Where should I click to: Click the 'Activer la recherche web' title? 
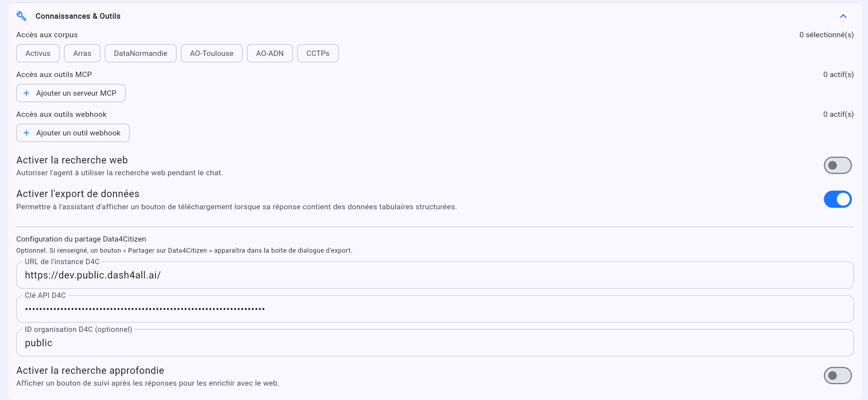click(x=72, y=160)
